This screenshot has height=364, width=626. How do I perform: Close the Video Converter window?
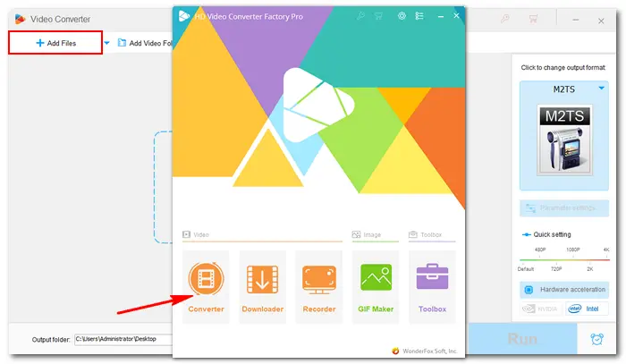pyautogui.click(x=601, y=21)
